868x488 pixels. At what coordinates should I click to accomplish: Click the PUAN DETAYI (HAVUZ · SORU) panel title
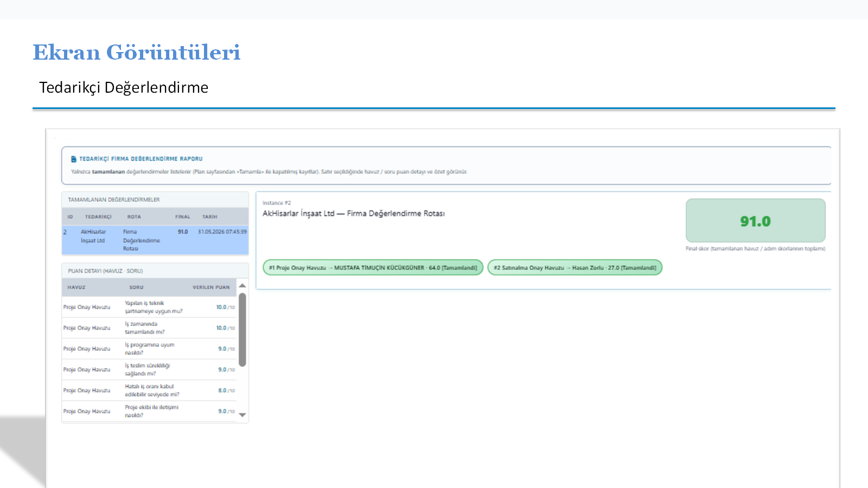coord(105,271)
